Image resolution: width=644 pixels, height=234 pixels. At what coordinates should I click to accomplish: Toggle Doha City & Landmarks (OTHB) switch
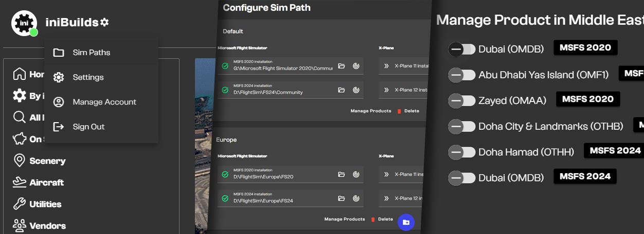click(461, 126)
